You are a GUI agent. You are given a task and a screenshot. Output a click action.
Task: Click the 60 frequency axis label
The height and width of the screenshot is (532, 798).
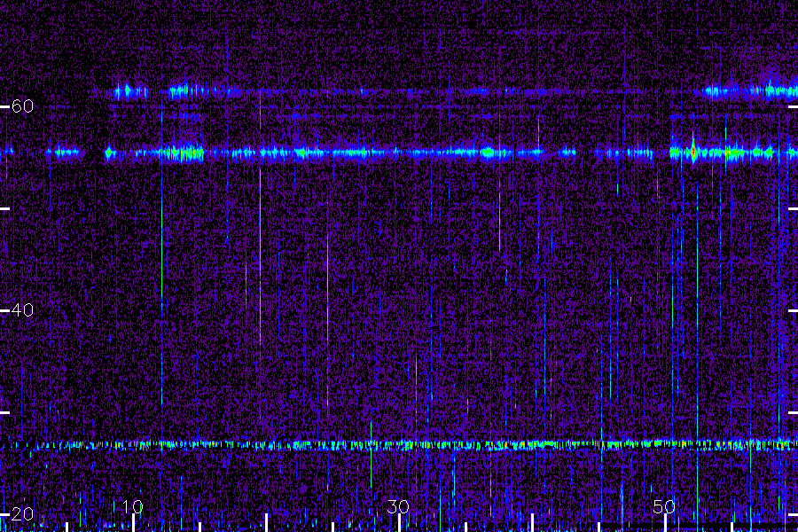point(22,106)
